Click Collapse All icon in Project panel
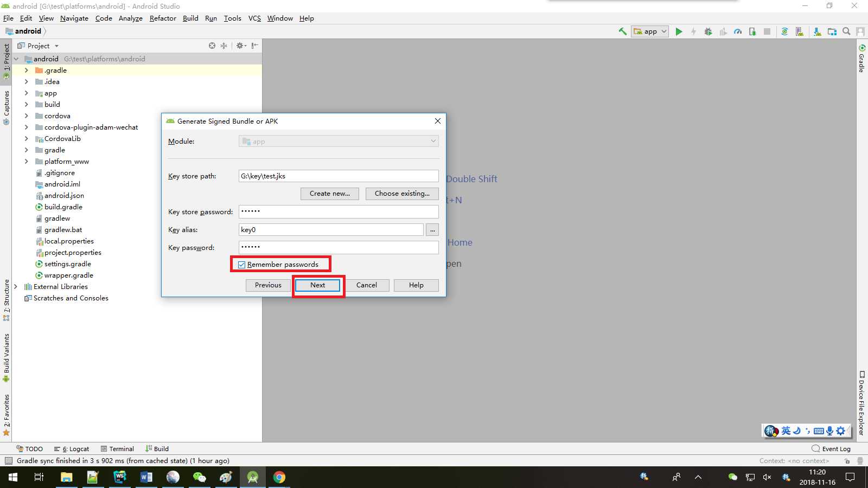Viewport: 868px width, 488px height. point(224,46)
